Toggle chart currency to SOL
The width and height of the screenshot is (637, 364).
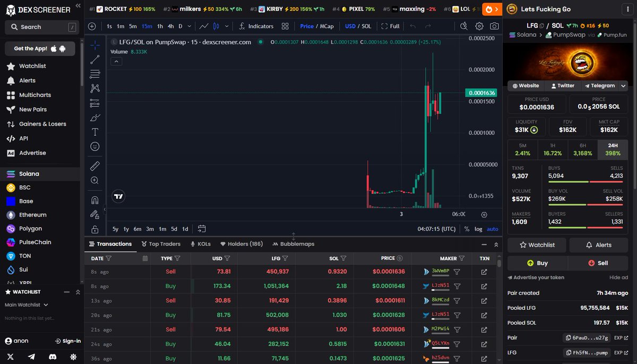point(367,26)
